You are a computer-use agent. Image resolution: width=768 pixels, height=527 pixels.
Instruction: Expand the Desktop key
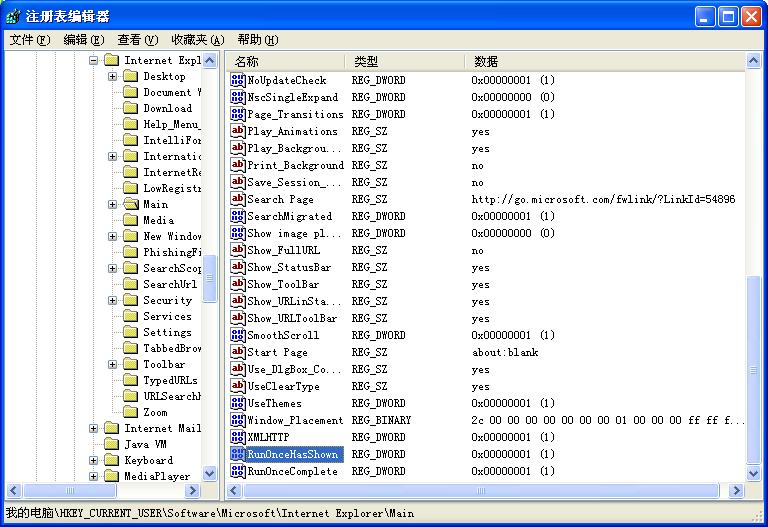(113, 76)
